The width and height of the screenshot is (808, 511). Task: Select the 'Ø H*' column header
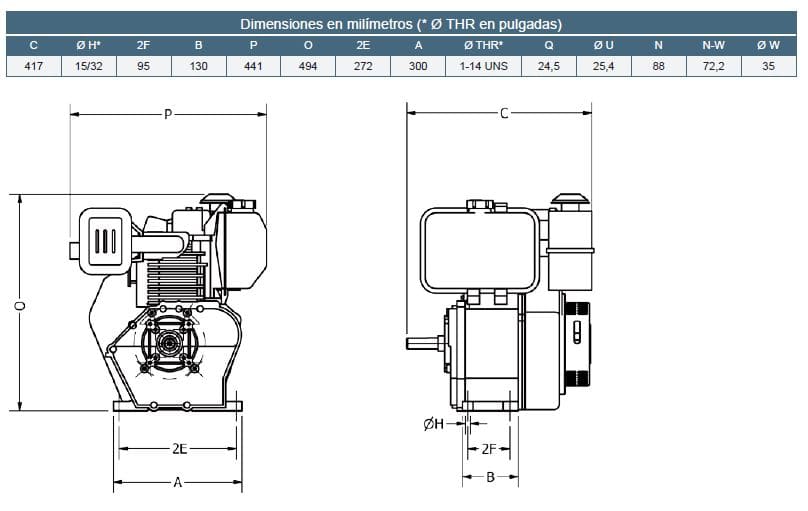click(89, 45)
